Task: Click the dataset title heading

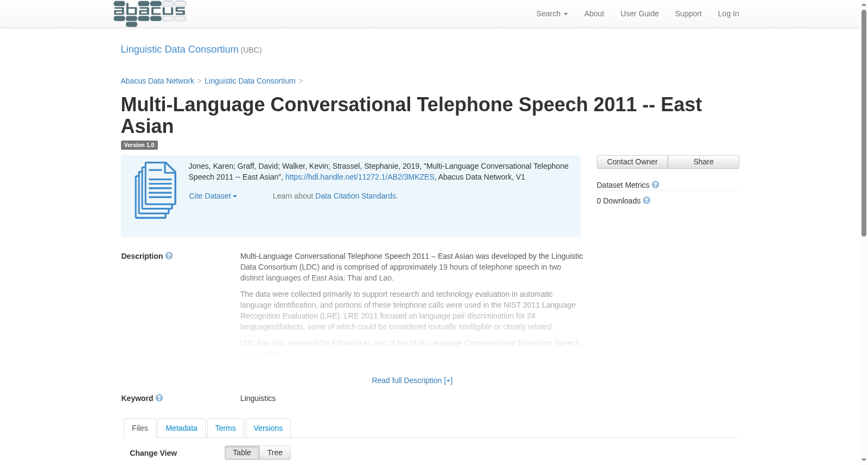Action: tap(411, 115)
